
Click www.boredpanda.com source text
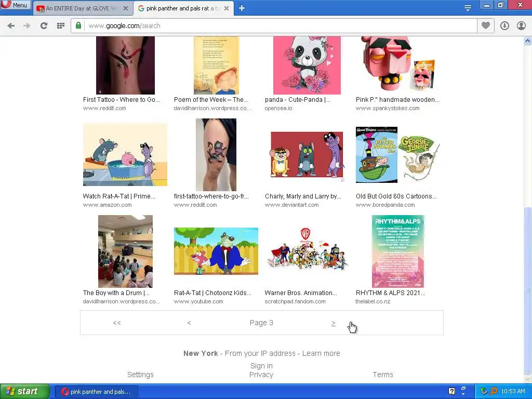[x=385, y=205]
